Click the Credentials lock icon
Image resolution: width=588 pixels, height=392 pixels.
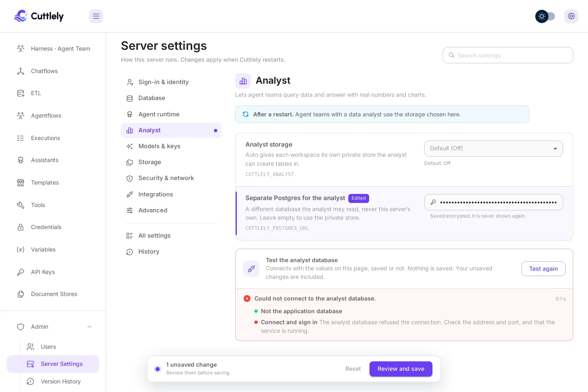tap(20, 227)
